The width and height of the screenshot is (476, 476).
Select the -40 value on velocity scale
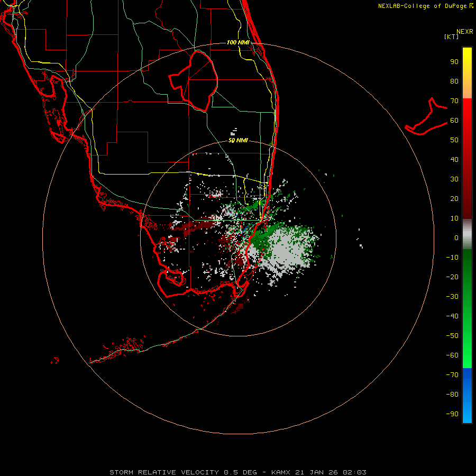click(452, 316)
